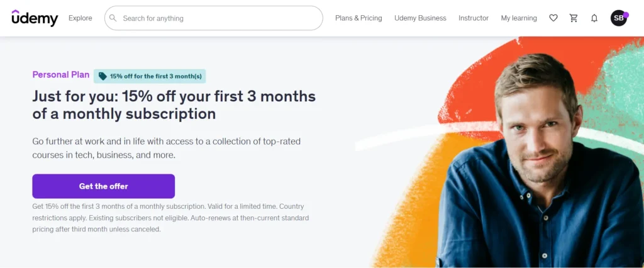Select the '15% off for the first 3 month(s)' badge text

(x=155, y=76)
